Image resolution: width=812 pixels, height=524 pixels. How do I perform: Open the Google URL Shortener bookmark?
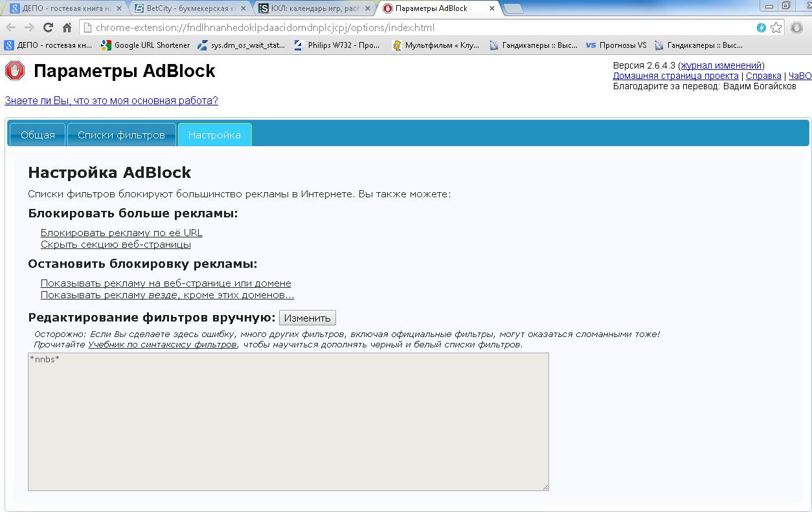tap(146, 45)
